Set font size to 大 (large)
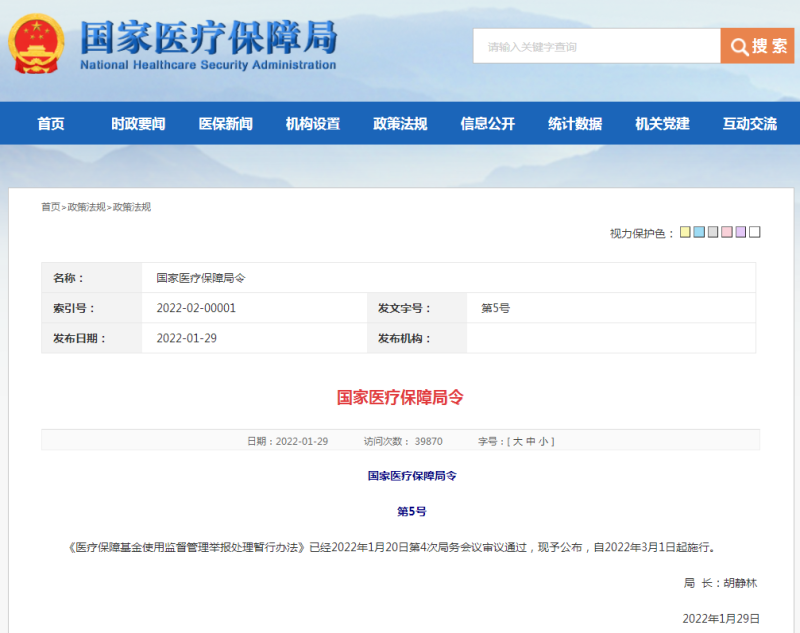 tap(518, 441)
